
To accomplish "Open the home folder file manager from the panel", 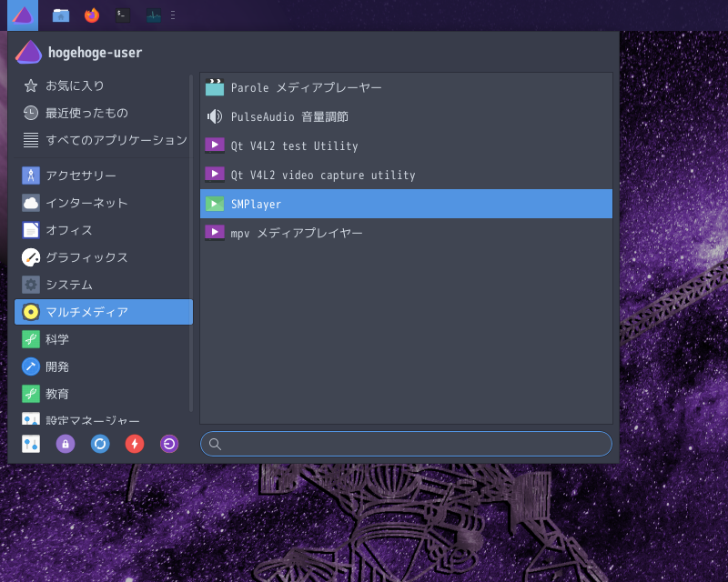I will [61, 15].
